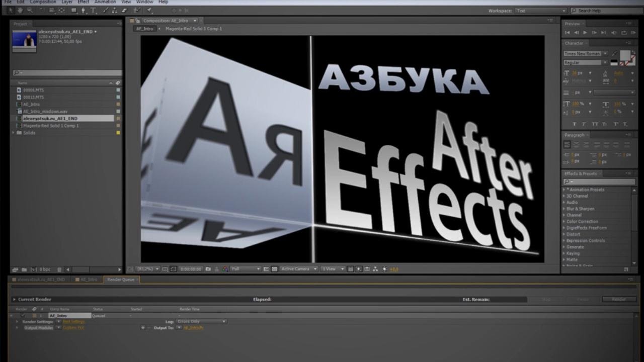Select the Zoom magnifier tool
Screen dimensions: 644x362
(30, 10)
